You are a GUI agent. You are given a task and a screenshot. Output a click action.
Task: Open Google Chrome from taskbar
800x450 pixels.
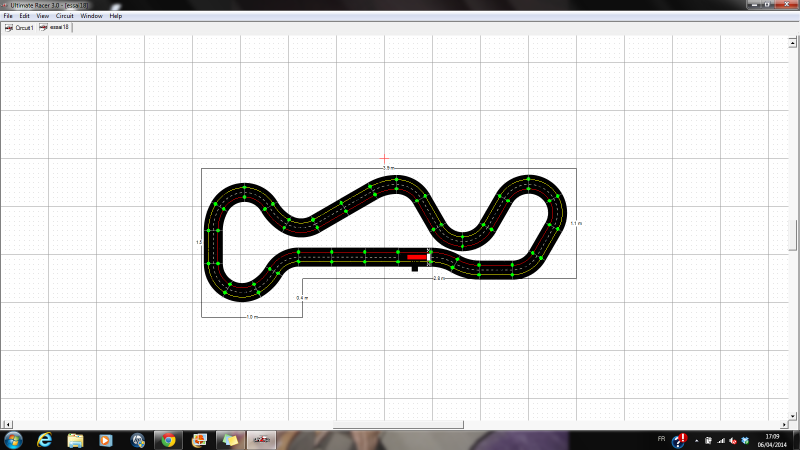point(168,440)
